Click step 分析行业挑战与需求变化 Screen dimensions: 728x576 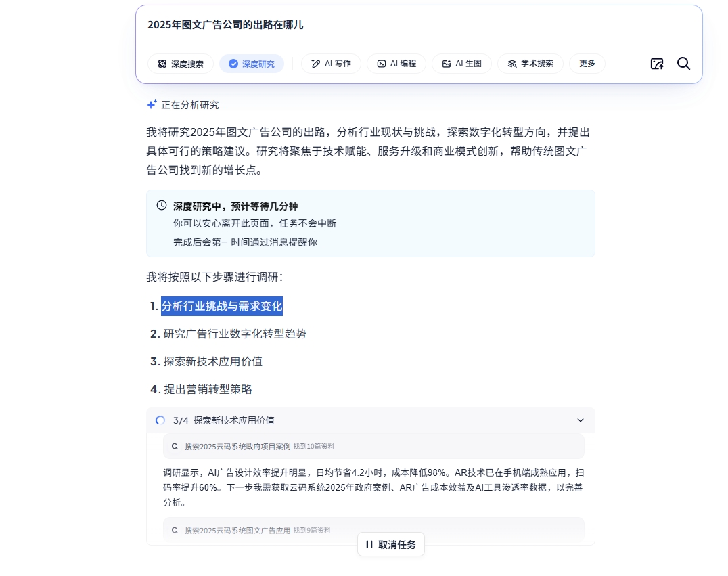pos(222,306)
